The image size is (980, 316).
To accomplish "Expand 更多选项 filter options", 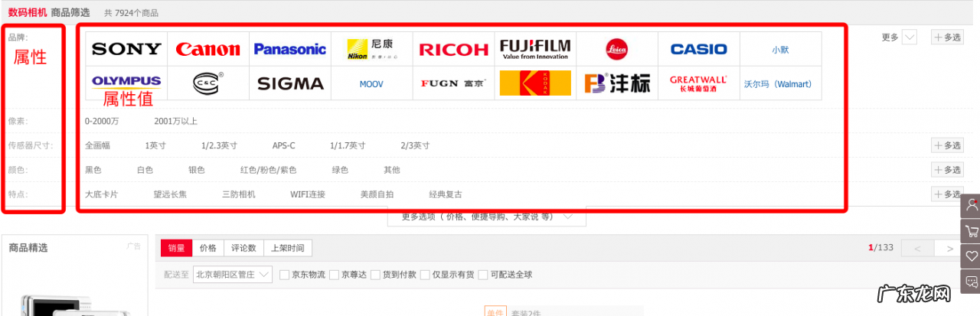I will click(x=487, y=217).
